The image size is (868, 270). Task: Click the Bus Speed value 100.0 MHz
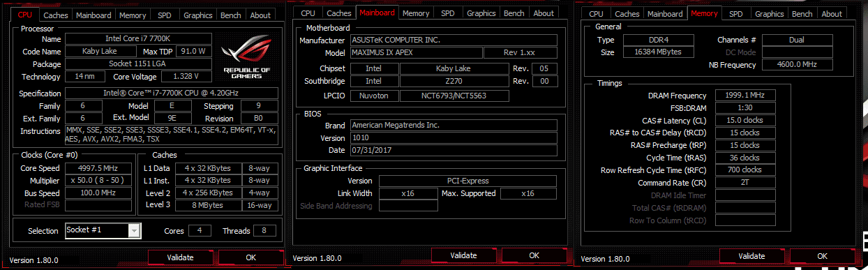[98, 193]
